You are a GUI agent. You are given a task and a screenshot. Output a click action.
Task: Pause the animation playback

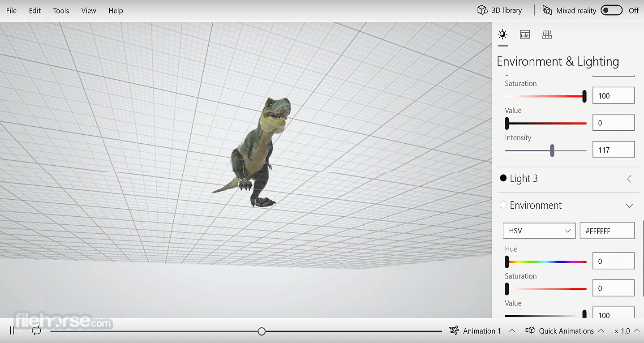[x=12, y=331]
